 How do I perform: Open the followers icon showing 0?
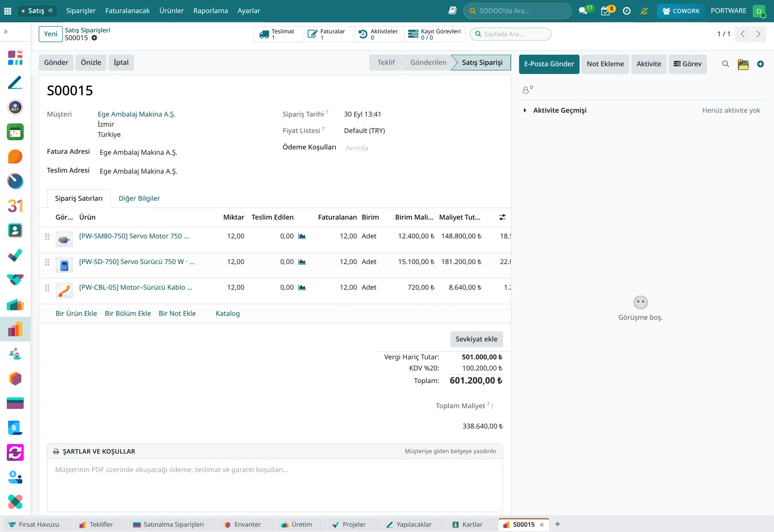pos(527,89)
